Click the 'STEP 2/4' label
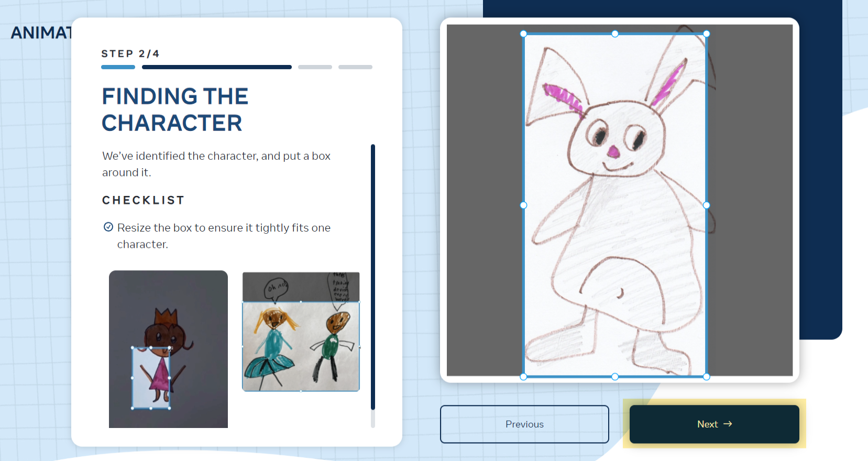This screenshot has width=868, height=461. [x=130, y=53]
